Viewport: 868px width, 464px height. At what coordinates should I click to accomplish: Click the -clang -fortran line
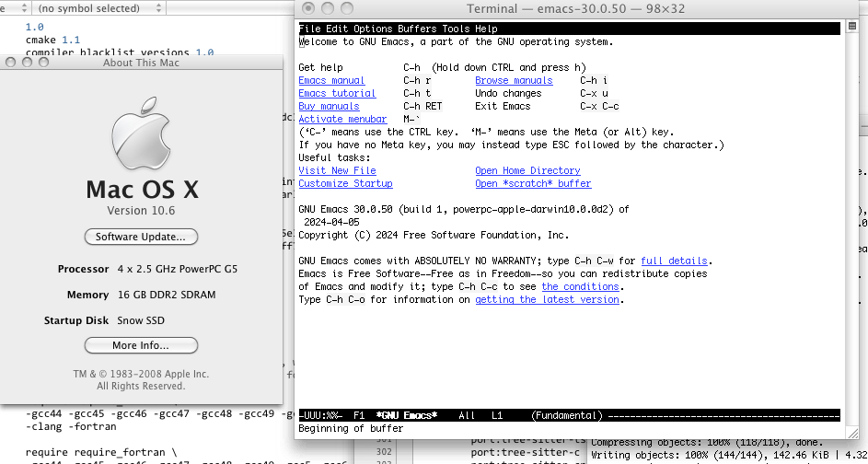click(71, 427)
